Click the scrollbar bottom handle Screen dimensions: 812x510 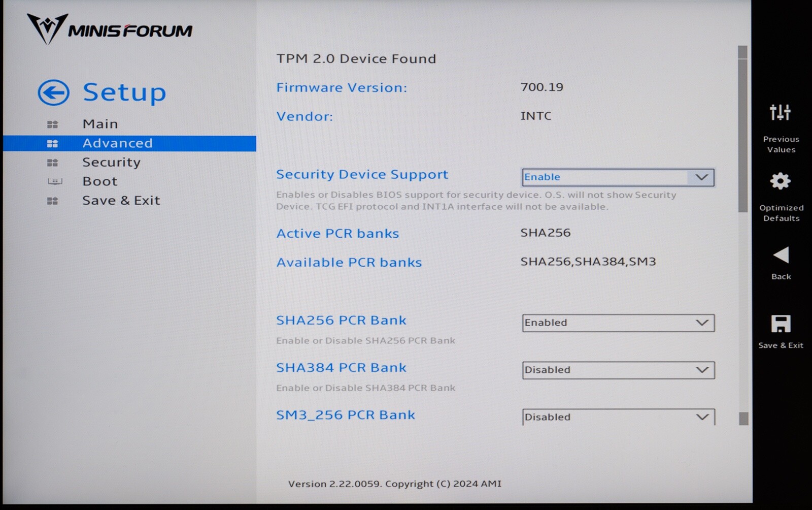tap(743, 419)
